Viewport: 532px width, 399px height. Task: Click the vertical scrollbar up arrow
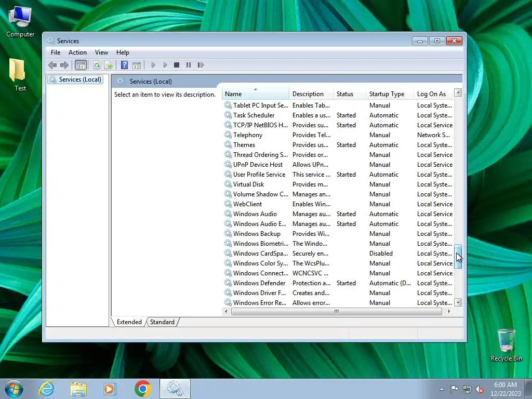point(458,92)
